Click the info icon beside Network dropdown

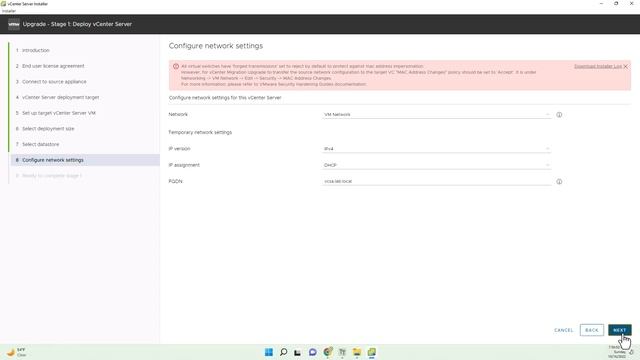[x=559, y=115]
